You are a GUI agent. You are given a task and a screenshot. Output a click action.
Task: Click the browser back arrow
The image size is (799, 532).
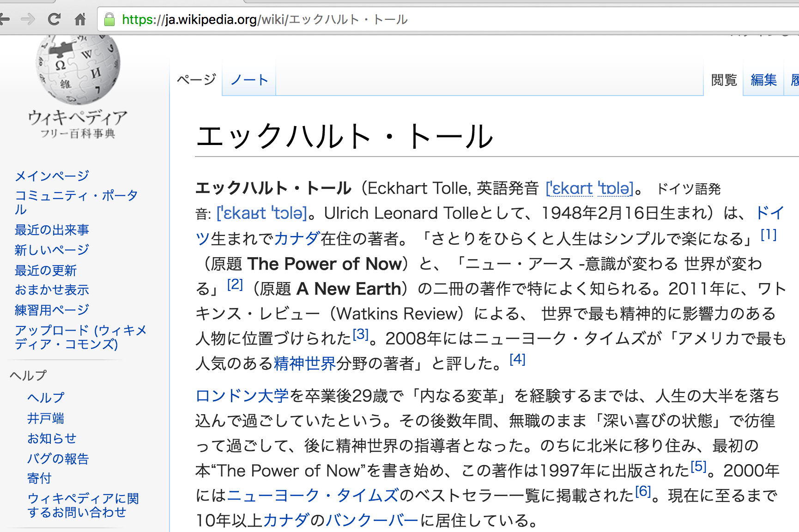pos(5,19)
